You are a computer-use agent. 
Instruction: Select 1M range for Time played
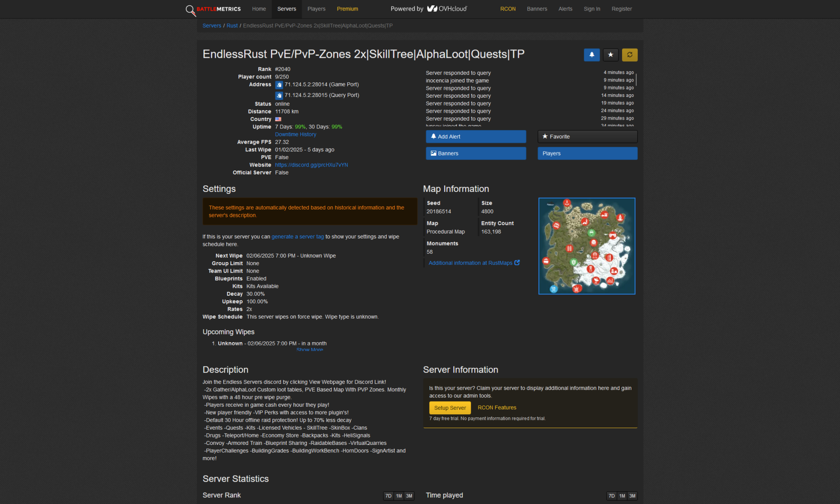coord(622,496)
